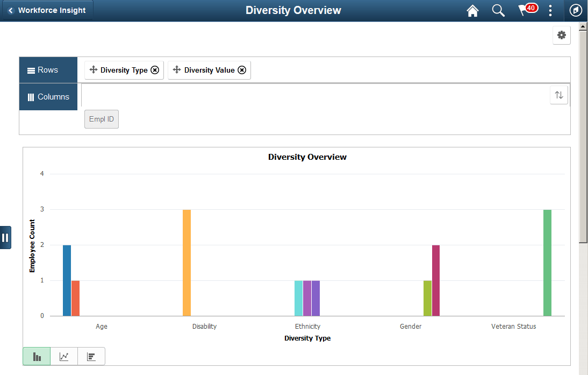
Task: Switch to the Rows tab
Action: tap(48, 70)
